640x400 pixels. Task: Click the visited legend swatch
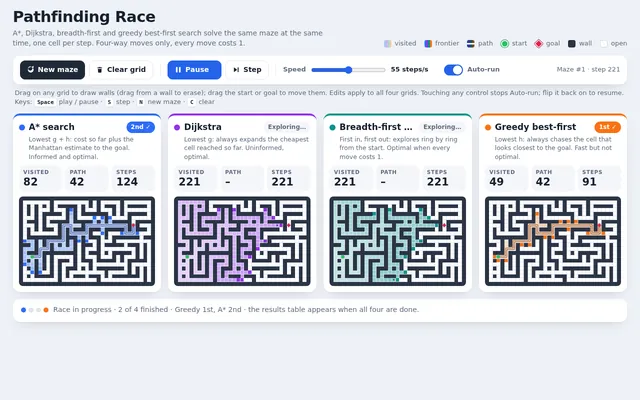click(x=388, y=44)
